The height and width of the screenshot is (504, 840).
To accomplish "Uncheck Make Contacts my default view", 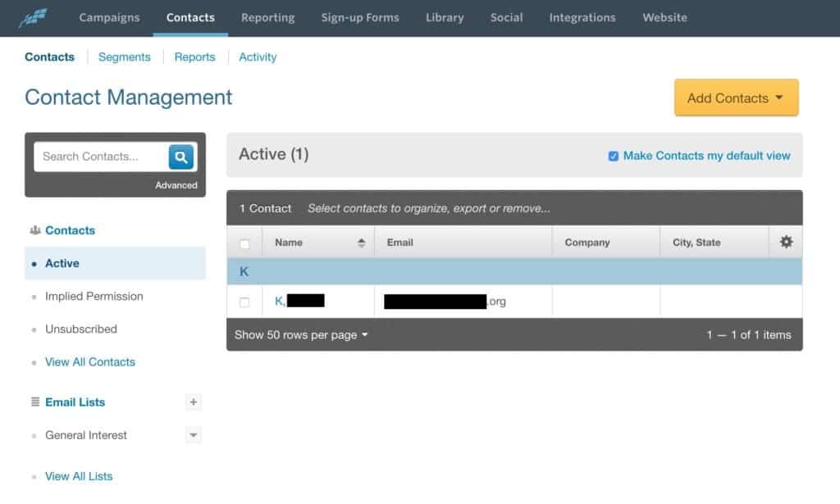I will tap(614, 157).
